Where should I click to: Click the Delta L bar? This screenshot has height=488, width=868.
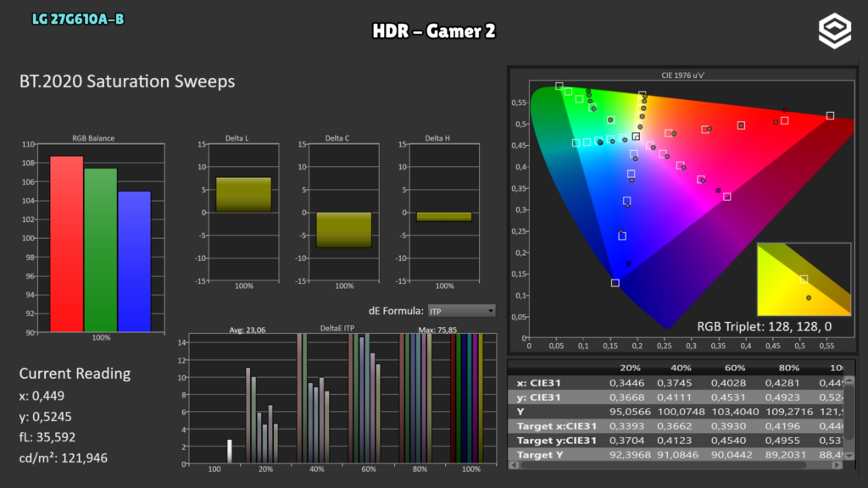pos(243,195)
